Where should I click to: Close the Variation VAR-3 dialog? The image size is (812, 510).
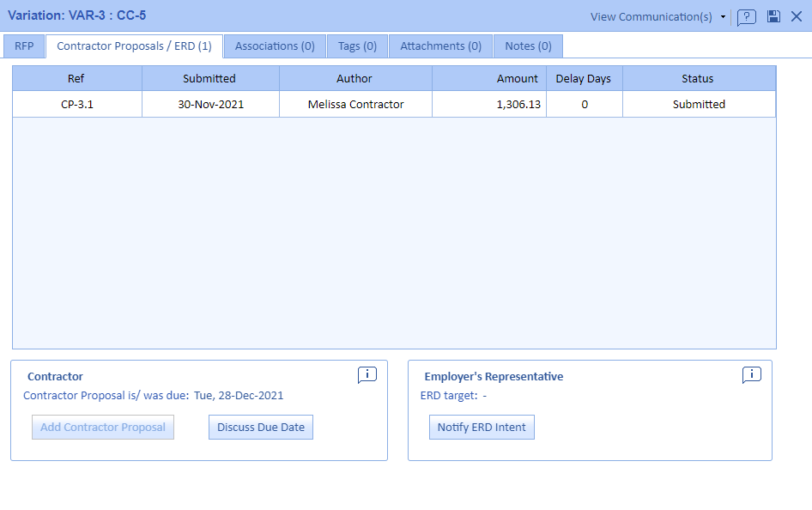[x=796, y=17]
